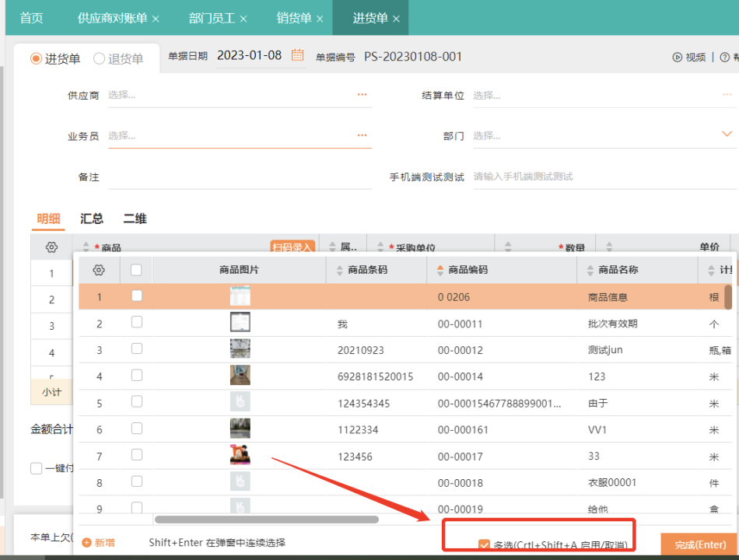Open the calendar date picker icon
The height and width of the screenshot is (560, 739).
click(x=297, y=55)
